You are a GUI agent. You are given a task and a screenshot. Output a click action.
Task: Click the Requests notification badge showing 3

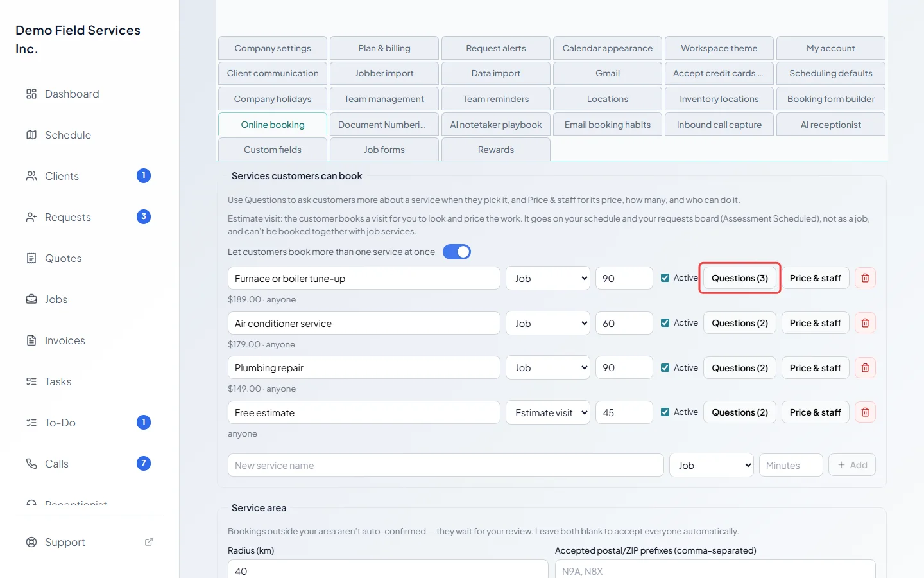tap(144, 216)
